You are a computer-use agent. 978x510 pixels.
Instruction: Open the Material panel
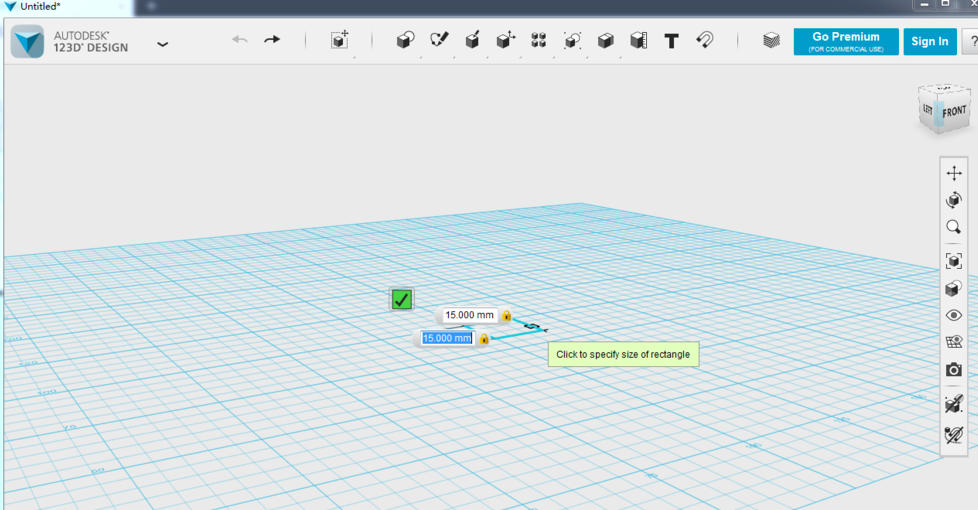click(x=772, y=41)
